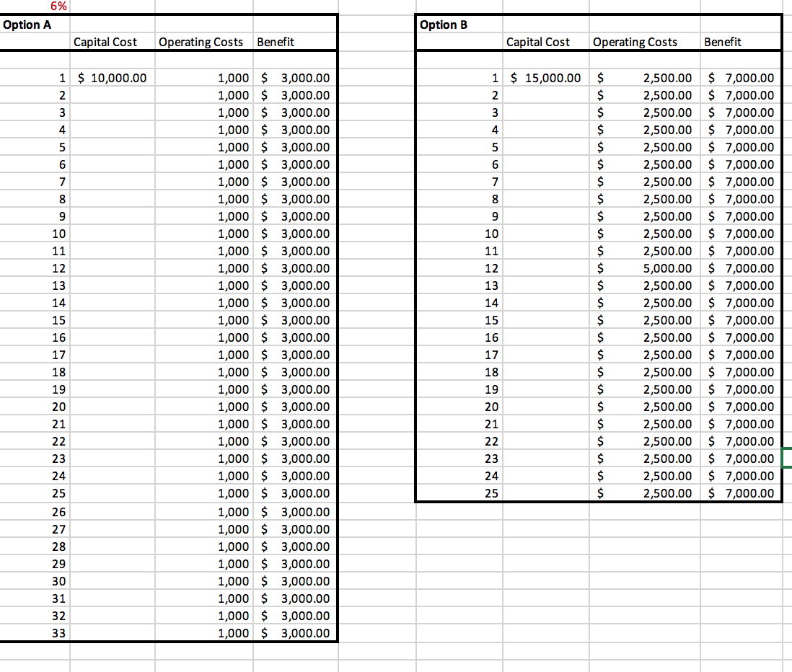
Task: Select Option B year 12 operating cost 5,000.00
Action: click(645, 268)
